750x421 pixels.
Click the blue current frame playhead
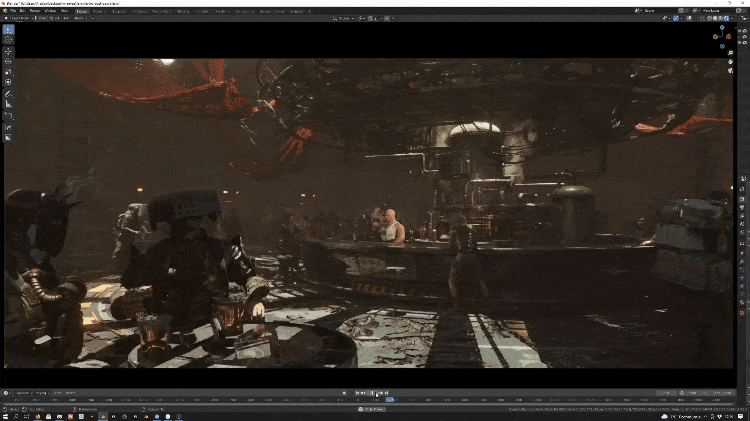[390, 399]
